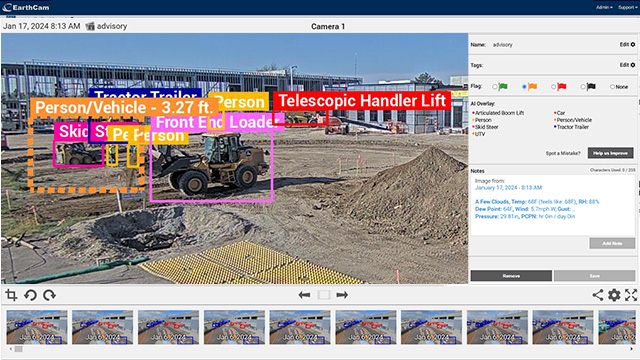This screenshot has height=360, width=640.
Task: Click the filmstrip scroll left arrow
Action: click(x=11, y=349)
